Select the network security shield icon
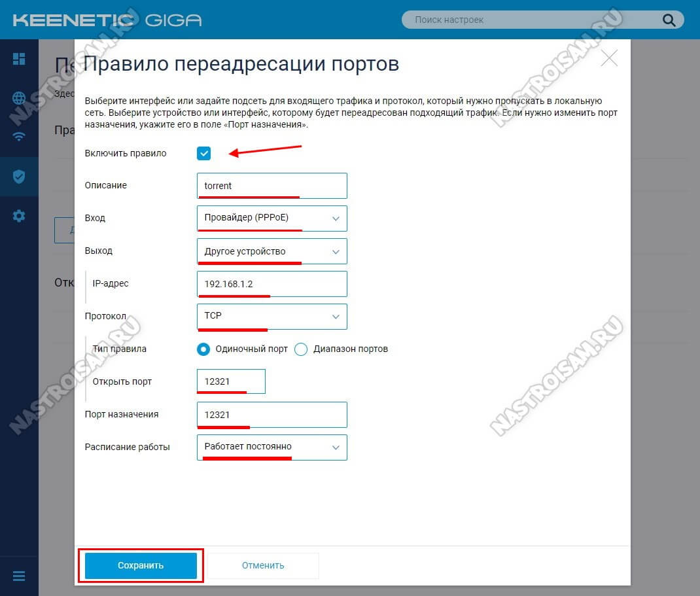This screenshot has height=596, width=700. coord(19,177)
